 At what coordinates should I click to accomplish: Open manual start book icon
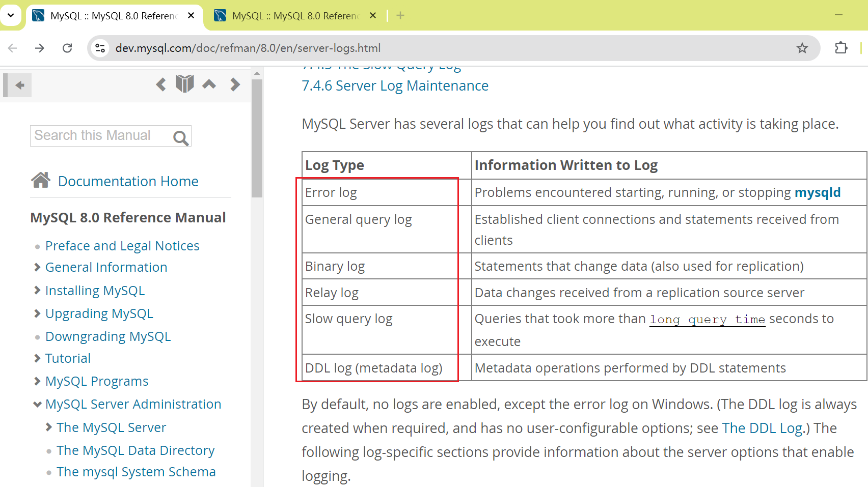(185, 84)
